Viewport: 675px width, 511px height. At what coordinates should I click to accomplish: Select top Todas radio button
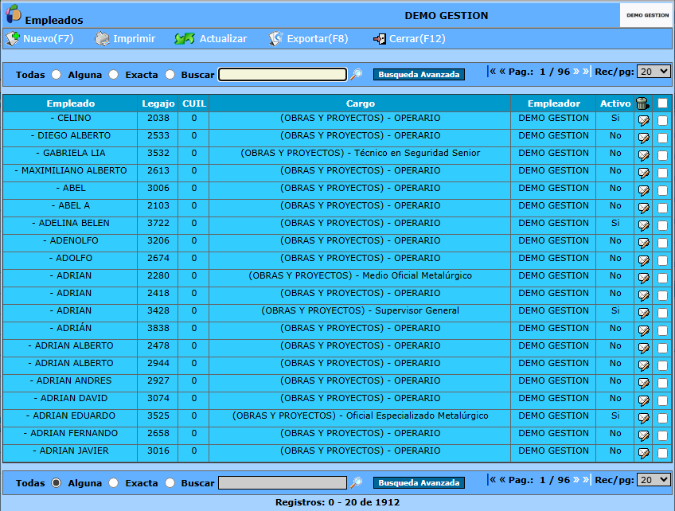pyautogui.click(x=56, y=74)
